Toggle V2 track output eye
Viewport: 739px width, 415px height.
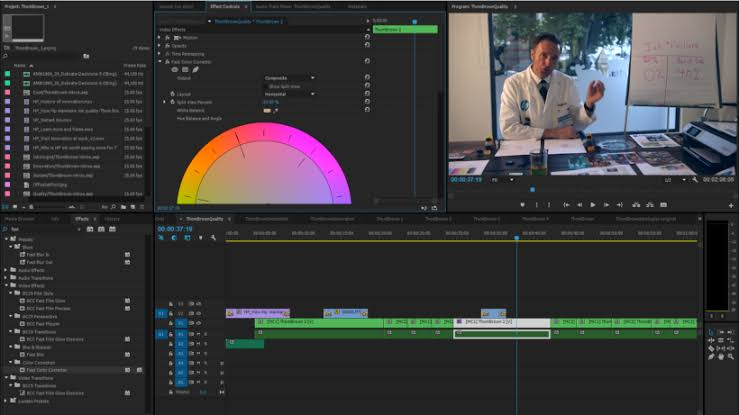click(198, 313)
